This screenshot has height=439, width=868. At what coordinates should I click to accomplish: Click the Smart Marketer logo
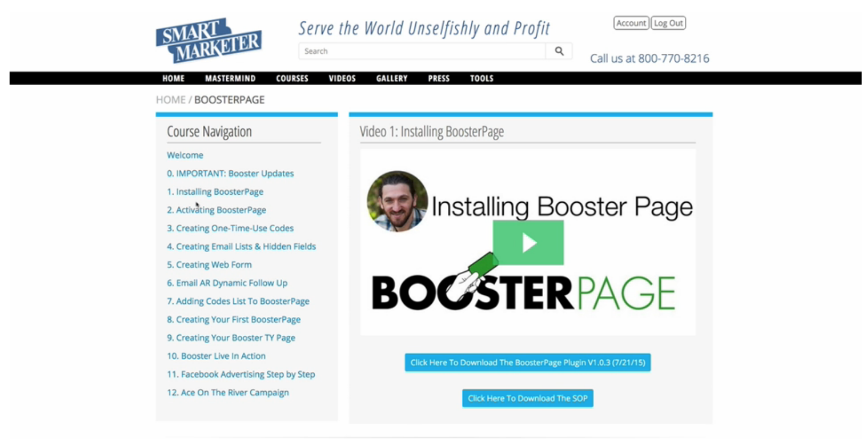[x=209, y=40]
